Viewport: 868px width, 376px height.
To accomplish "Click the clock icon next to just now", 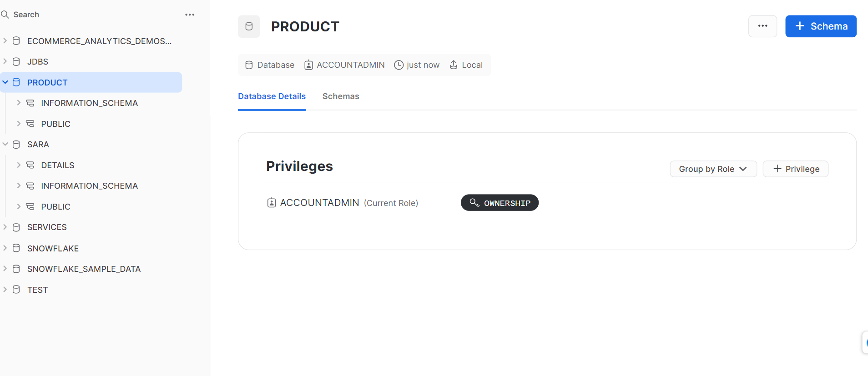I will click(x=399, y=65).
